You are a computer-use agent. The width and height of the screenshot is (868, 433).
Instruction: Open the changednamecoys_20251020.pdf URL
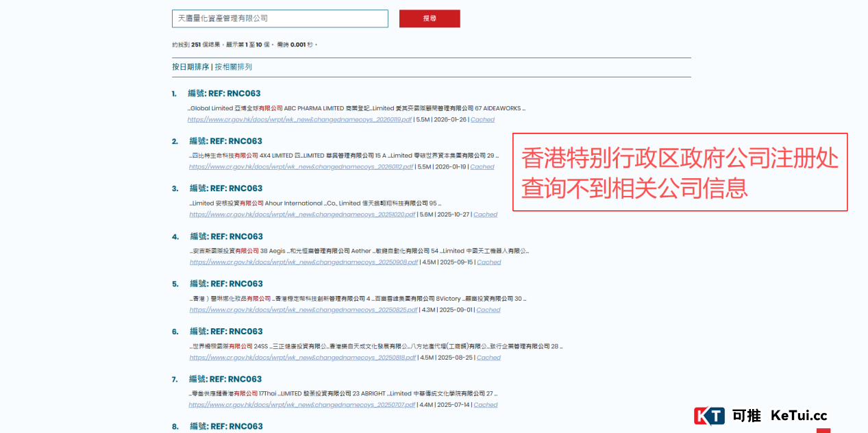303,214
